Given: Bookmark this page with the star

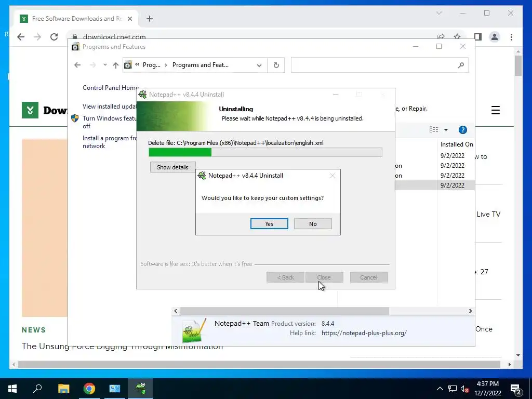Looking at the screenshot, I should (457, 37).
